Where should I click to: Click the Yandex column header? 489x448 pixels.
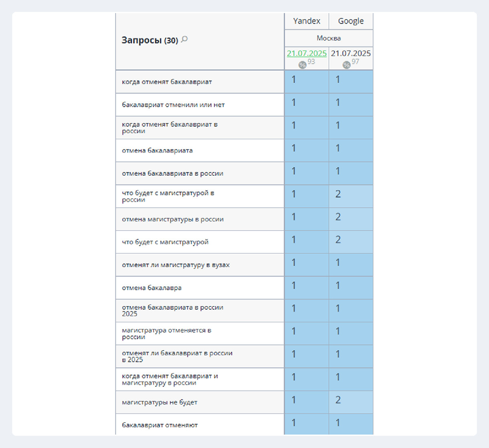pos(306,21)
